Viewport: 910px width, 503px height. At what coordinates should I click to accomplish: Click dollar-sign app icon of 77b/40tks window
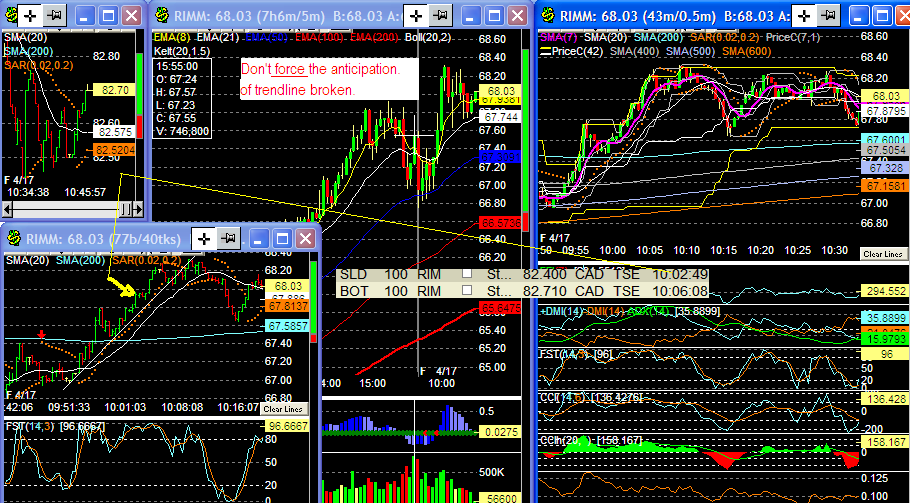click(x=15, y=238)
